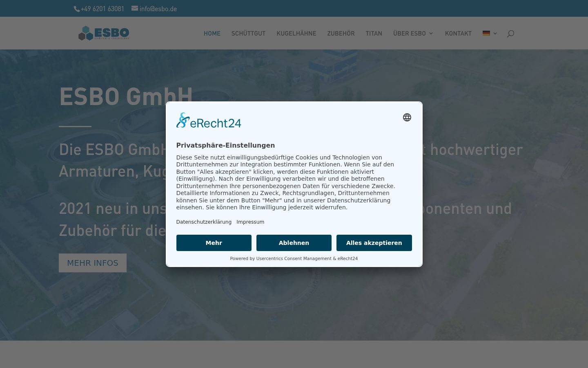Click the Mehr button in consent dialog
The width and height of the screenshot is (588, 368).
[x=214, y=243]
